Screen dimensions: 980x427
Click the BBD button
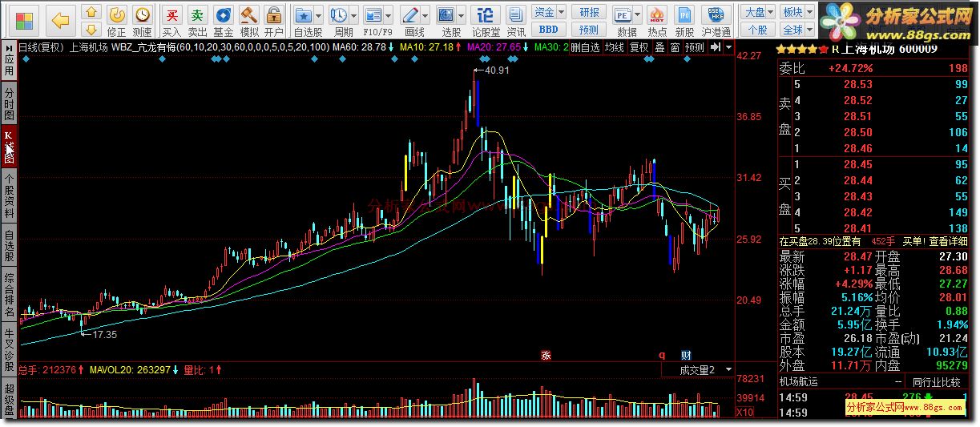549,30
